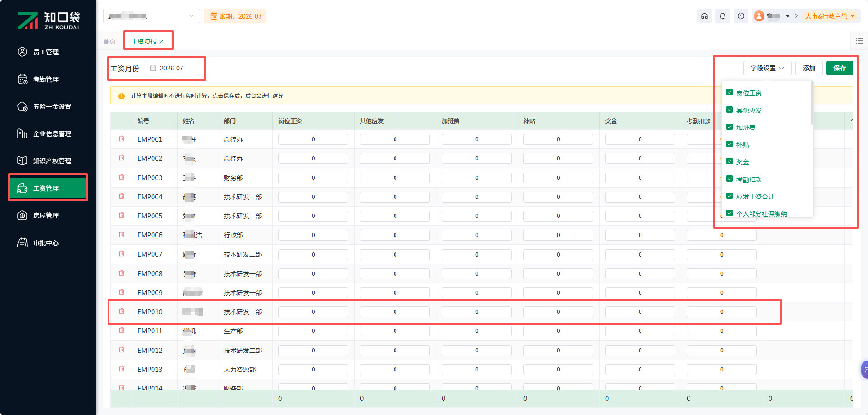Expand the user name dropdown arrow
868x415 pixels.
pos(788,16)
